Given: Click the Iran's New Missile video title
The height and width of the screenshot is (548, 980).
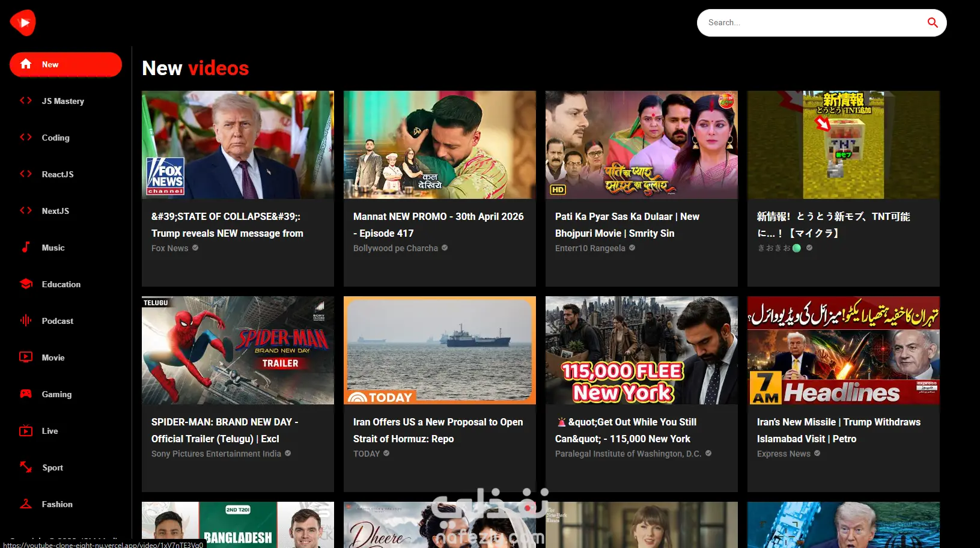Looking at the screenshot, I should [x=839, y=430].
